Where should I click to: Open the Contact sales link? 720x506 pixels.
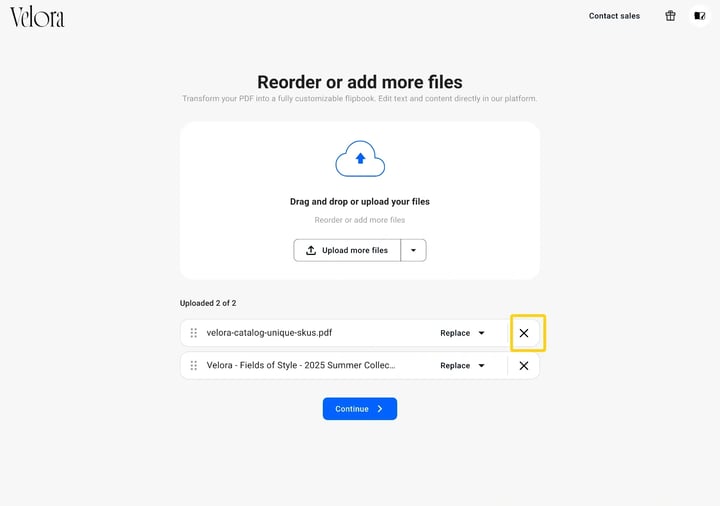click(614, 16)
